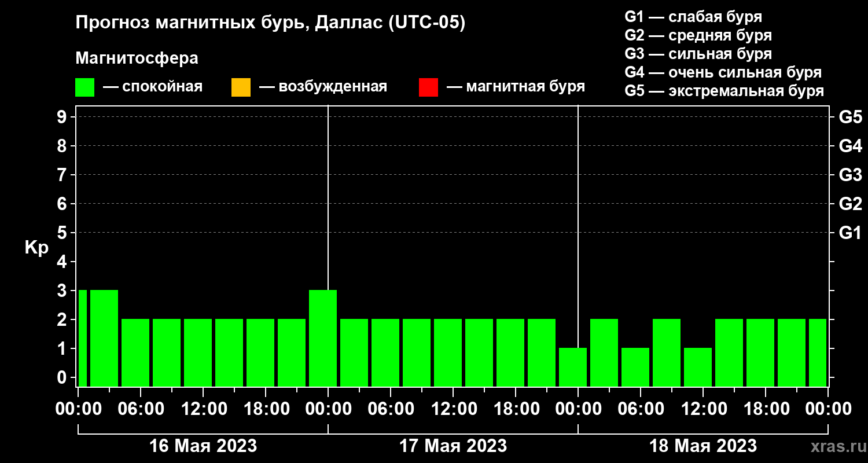Click the 18:00 time label for 18 Мая

pyautogui.click(x=766, y=409)
